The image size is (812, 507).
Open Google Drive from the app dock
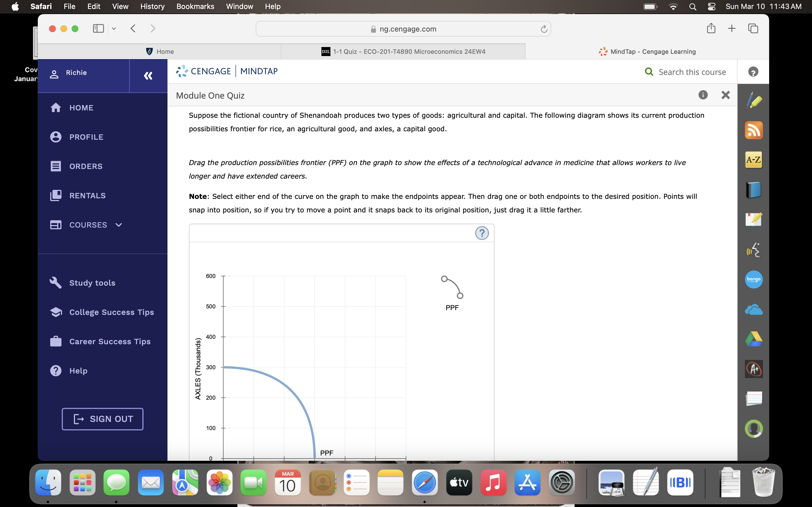point(754,339)
